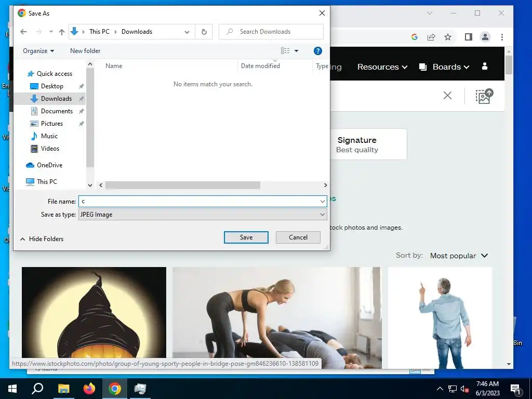Screen dimensions: 532x399
Task: Click This PC in the address path
Action: [99, 32]
